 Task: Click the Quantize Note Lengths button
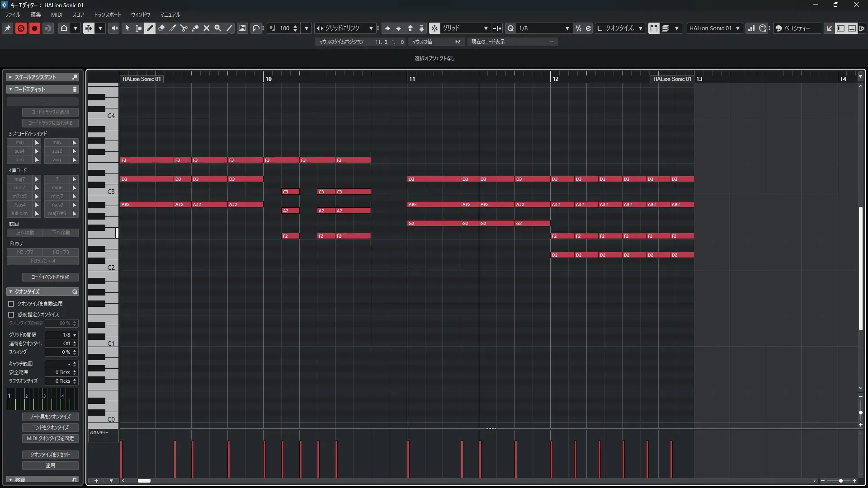[x=50, y=417]
